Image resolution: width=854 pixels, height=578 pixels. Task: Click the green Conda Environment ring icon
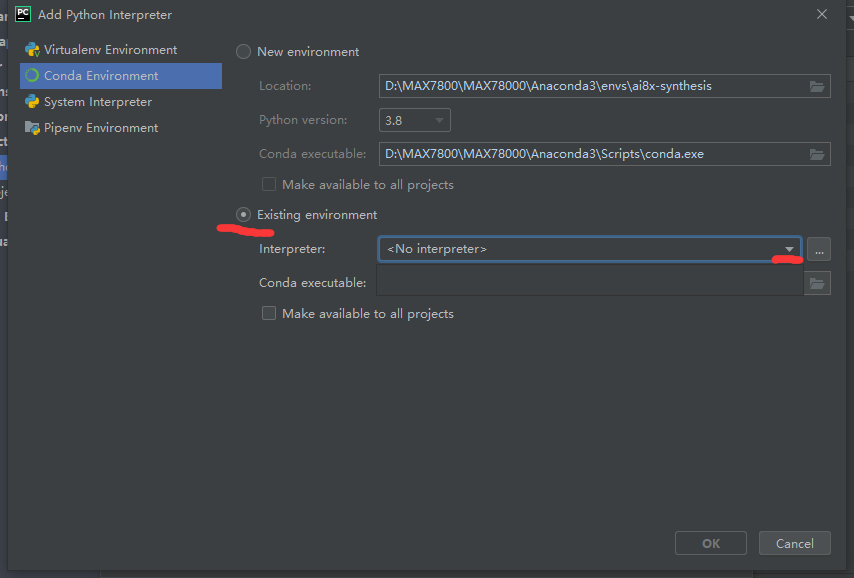(x=32, y=76)
